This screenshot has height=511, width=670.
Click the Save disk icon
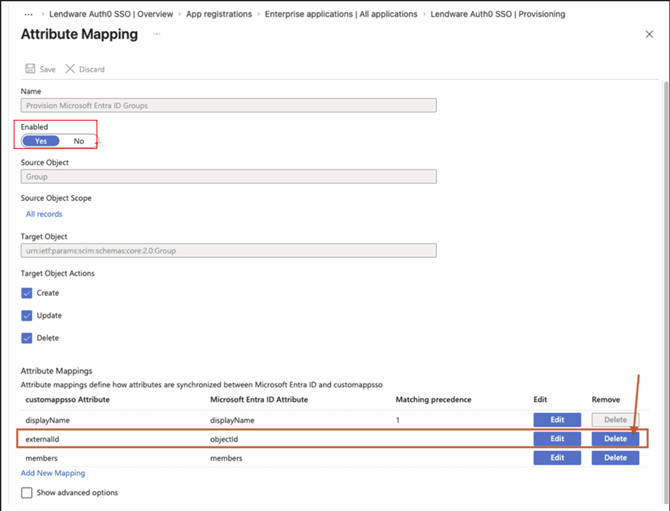click(31, 69)
